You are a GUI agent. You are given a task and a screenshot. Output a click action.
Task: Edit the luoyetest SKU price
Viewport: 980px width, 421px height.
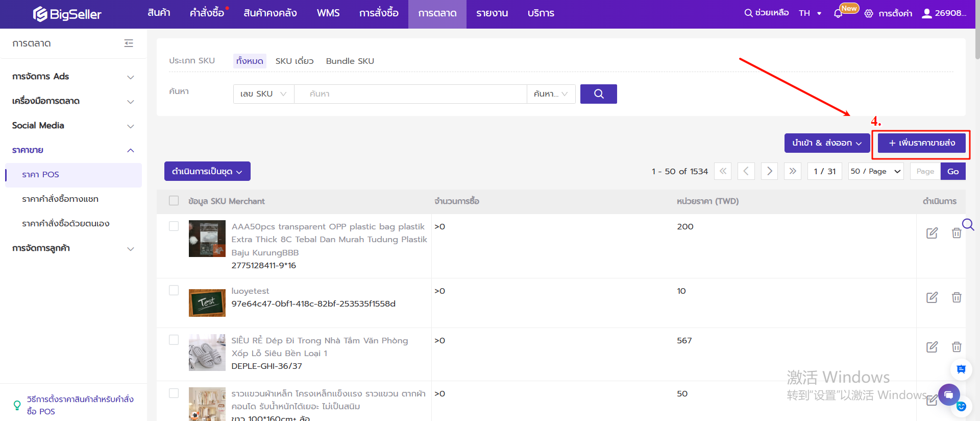pos(932,297)
